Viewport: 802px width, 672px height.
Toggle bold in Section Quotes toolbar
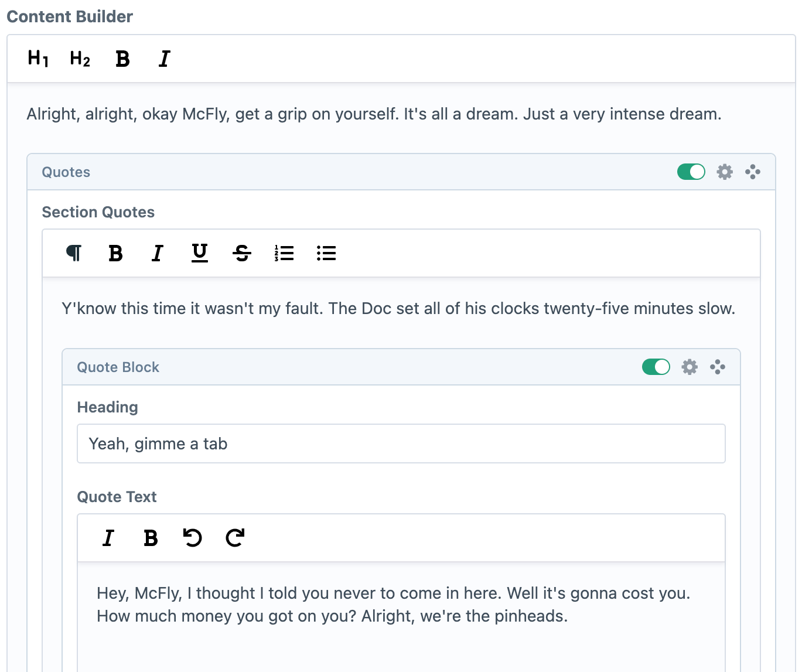pyautogui.click(x=116, y=253)
